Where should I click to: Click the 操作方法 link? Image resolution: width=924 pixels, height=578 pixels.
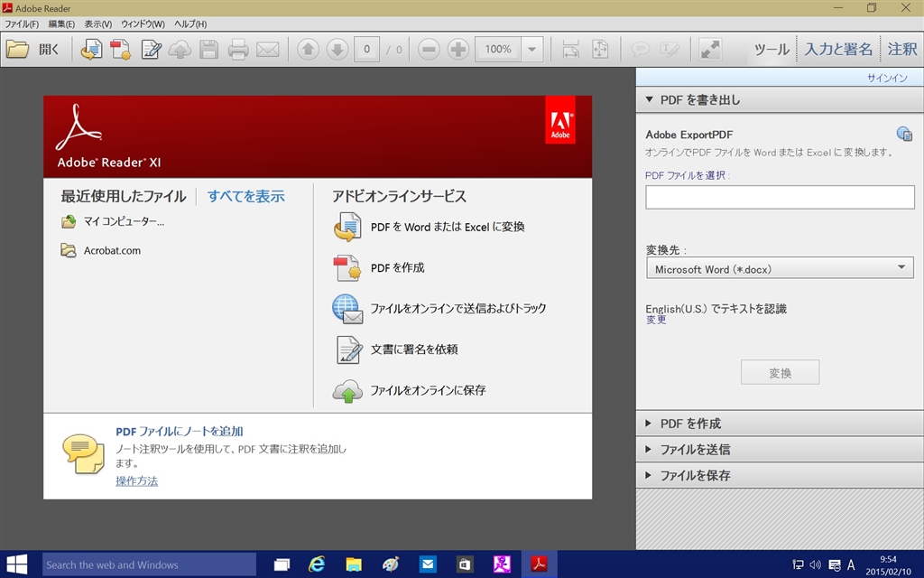[x=136, y=481]
